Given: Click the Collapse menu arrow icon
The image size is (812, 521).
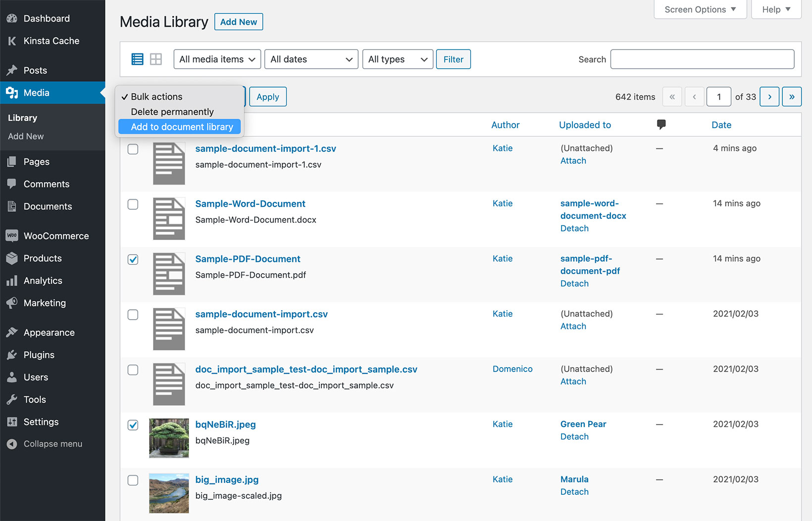Looking at the screenshot, I should pos(12,444).
